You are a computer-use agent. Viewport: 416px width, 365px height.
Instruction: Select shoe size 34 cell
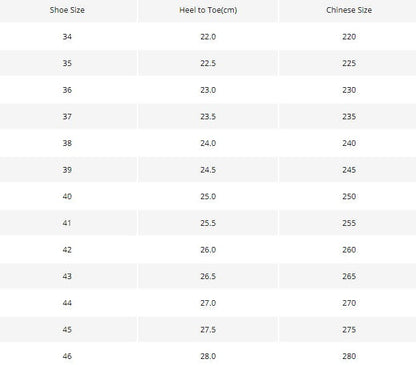tap(67, 37)
